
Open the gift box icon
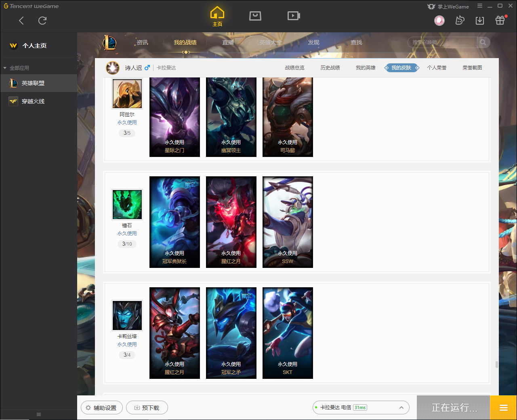(x=500, y=20)
